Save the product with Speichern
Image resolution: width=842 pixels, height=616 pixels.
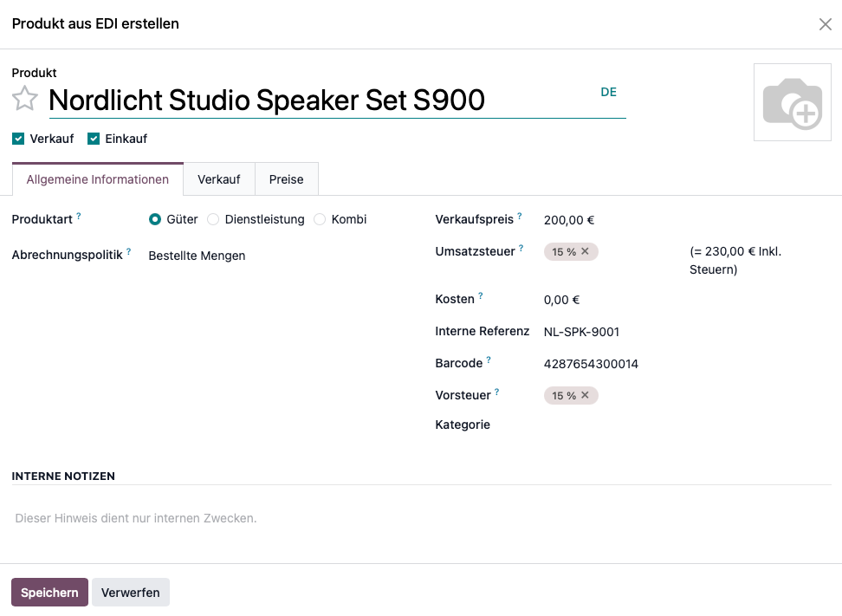coord(49,592)
